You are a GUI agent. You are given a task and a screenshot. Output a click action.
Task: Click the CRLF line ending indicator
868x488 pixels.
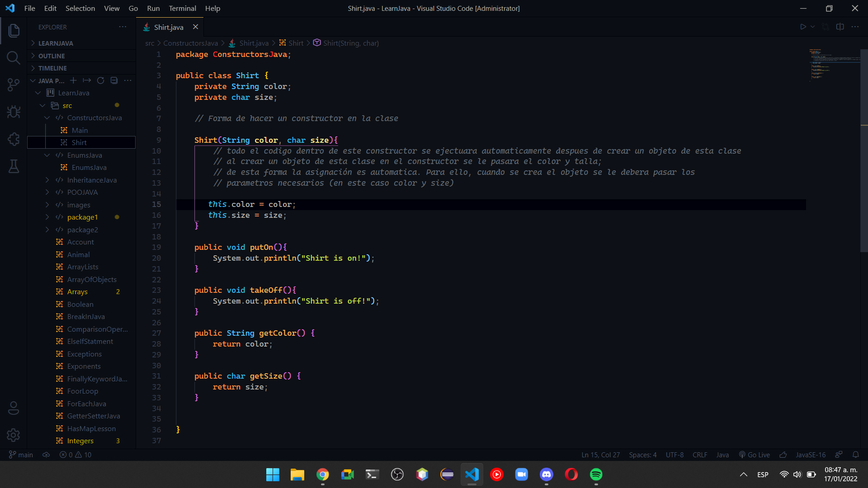point(699,455)
